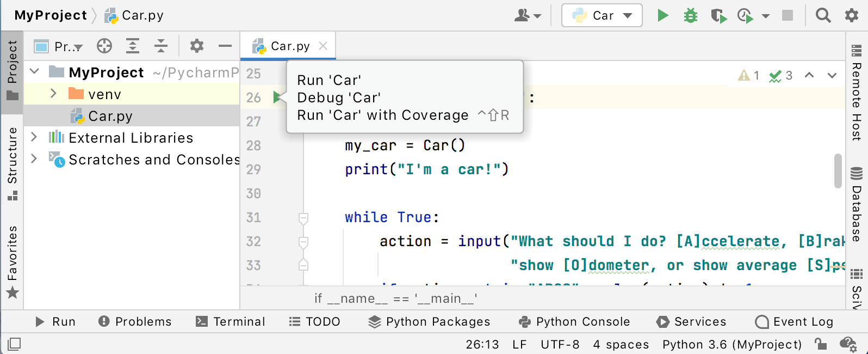Screen dimensions: 868x354
Task: Expand the venv folder
Action: [x=53, y=94]
